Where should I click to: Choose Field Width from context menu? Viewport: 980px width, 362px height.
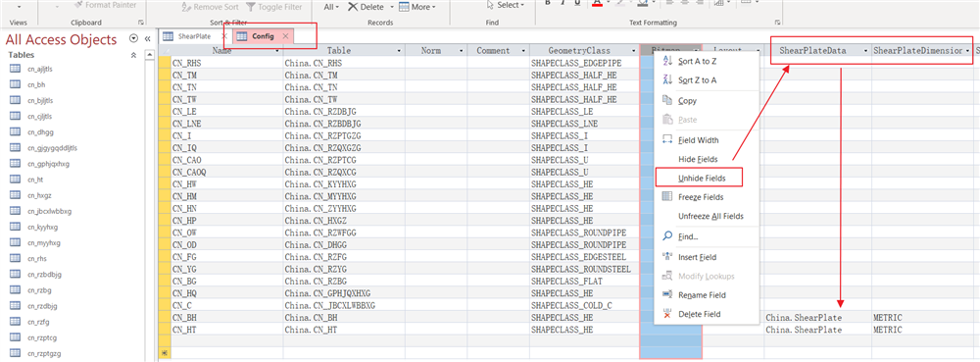pos(707,140)
